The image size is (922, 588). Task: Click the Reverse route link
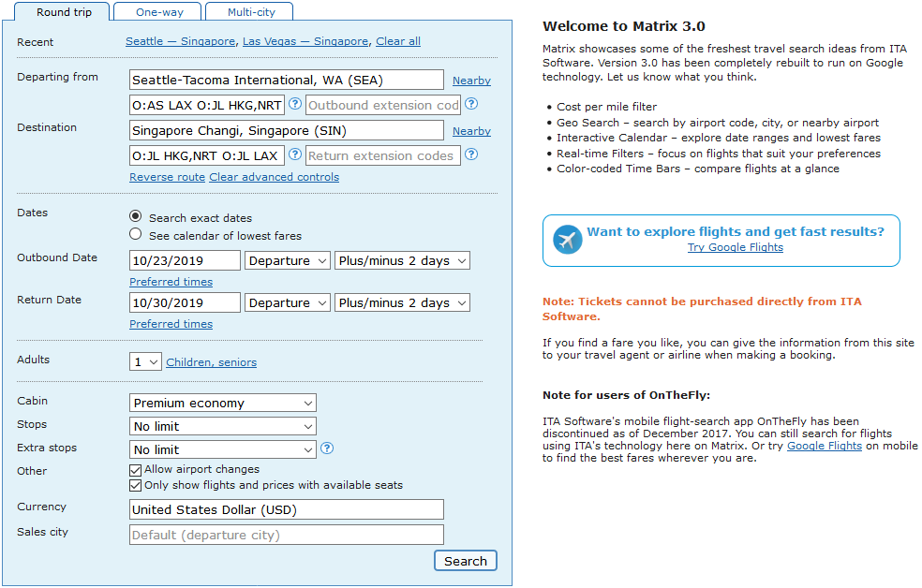click(x=167, y=177)
